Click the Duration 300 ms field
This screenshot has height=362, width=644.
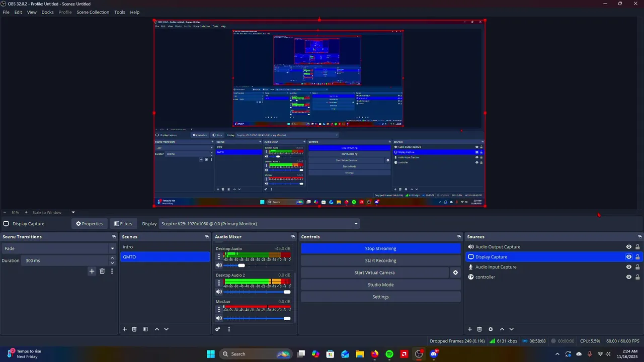[64, 260]
